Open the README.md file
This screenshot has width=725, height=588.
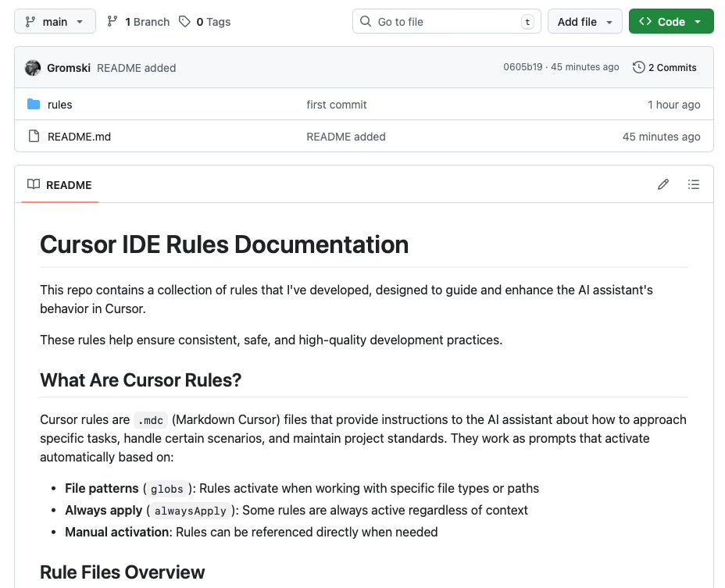pos(79,137)
